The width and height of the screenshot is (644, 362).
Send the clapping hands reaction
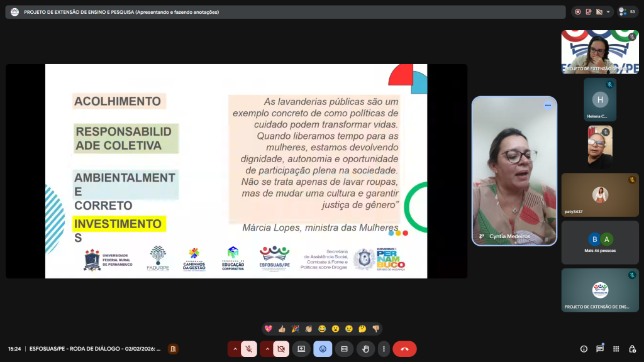(x=308, y=329)
